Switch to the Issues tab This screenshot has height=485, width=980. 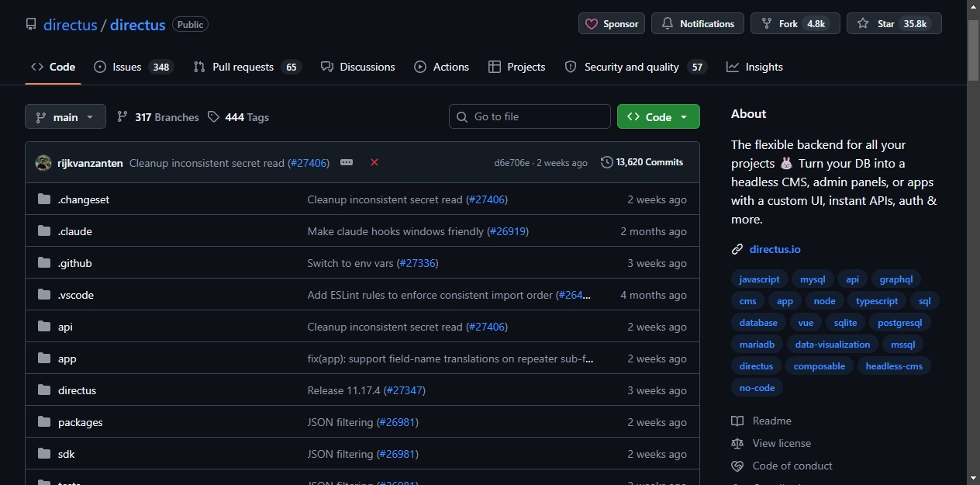coord(133,67)
